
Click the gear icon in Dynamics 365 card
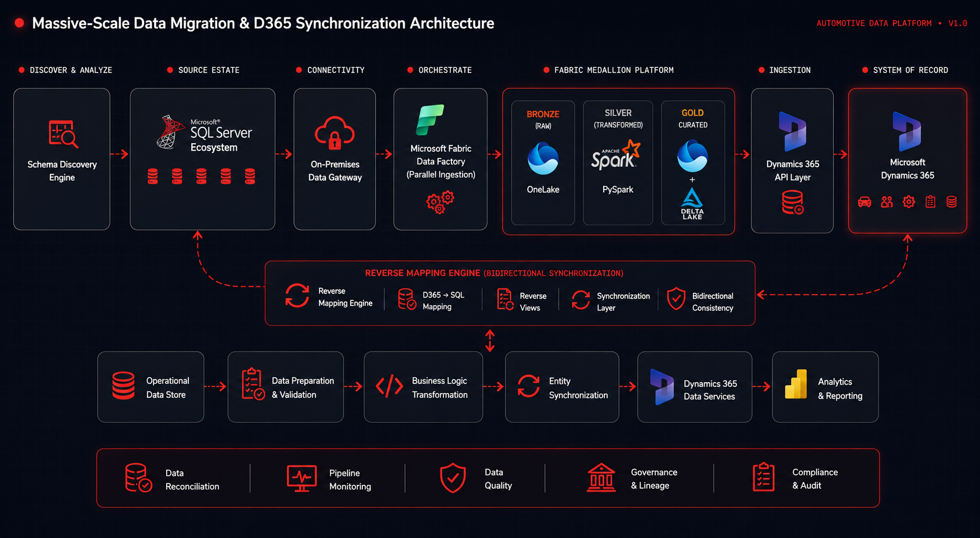pyautogui.click(x=909, y=202)
